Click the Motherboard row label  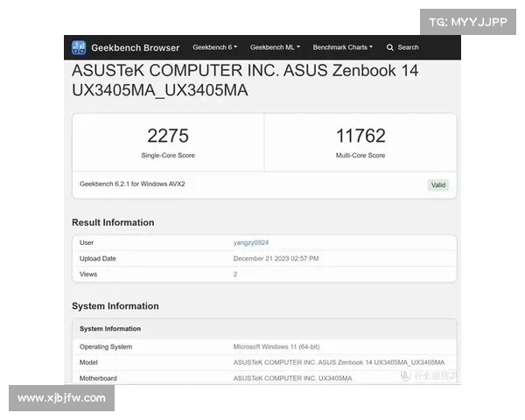(x=98, y=378)
